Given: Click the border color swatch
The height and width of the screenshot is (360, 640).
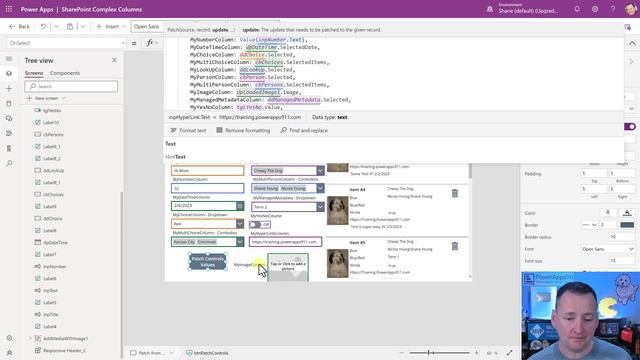Looking at the screenshot, I should [627, 225].
